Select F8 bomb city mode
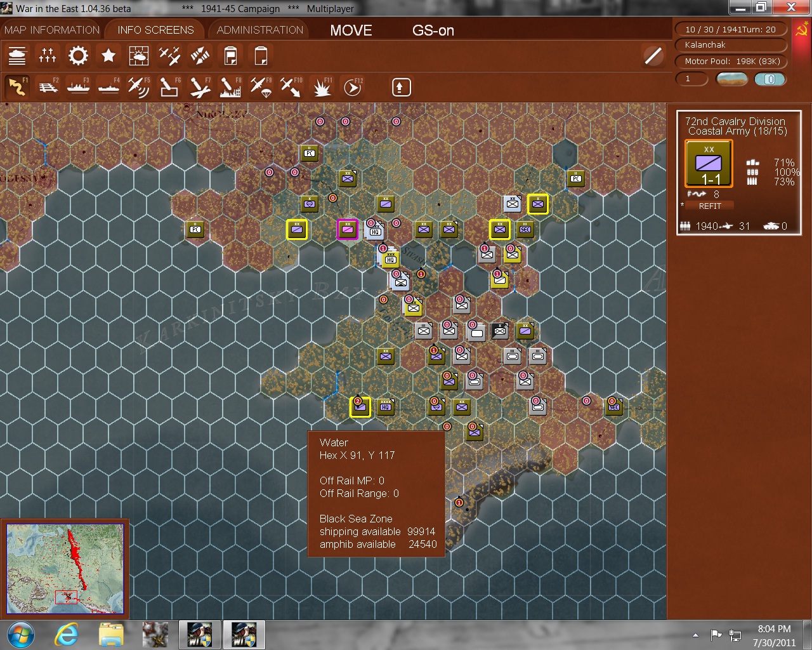 230,87
